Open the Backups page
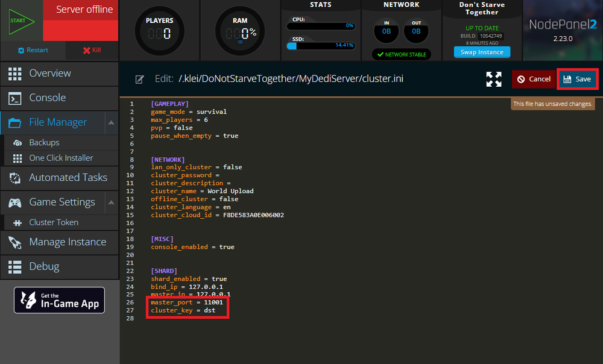Image resolution: width=603 pixels, height=364 pixels. [44, 143]
